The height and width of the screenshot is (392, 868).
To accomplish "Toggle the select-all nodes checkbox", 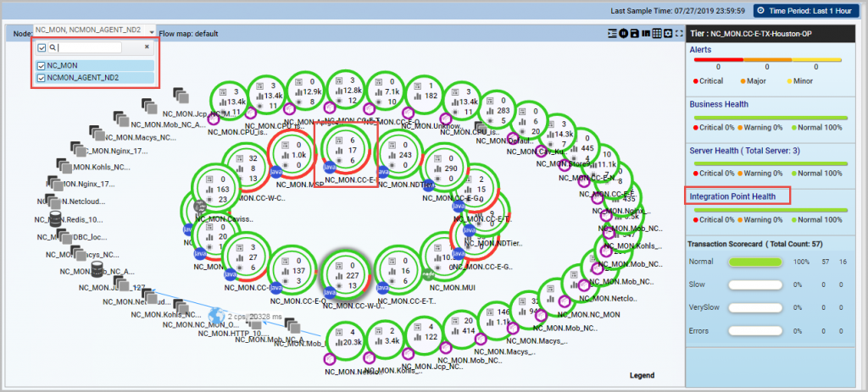I will click(x=42, y=48).
